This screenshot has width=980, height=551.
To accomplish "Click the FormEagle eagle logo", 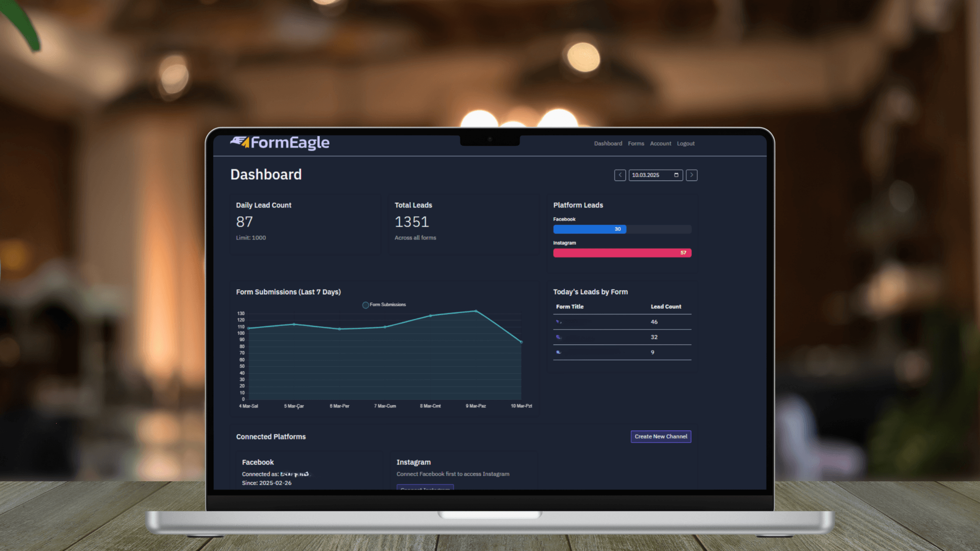I will [x=240, y=142].
